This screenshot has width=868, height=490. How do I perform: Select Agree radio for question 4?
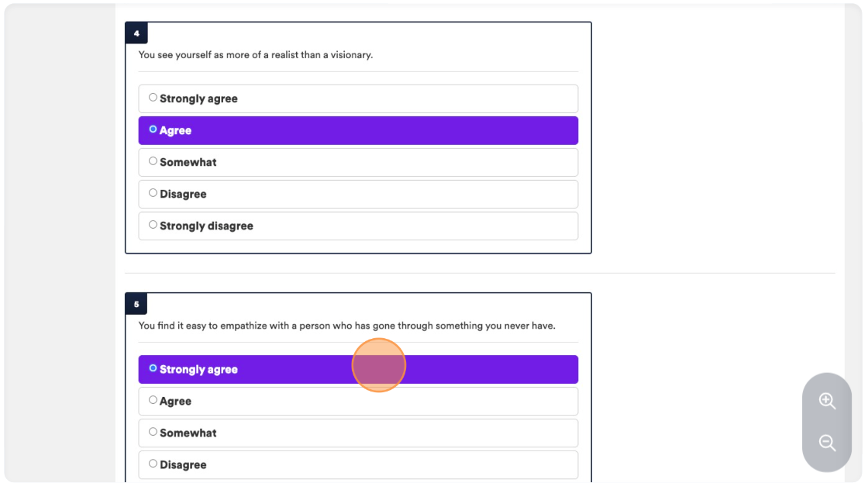pyautogui.click(x=153, y=129)
